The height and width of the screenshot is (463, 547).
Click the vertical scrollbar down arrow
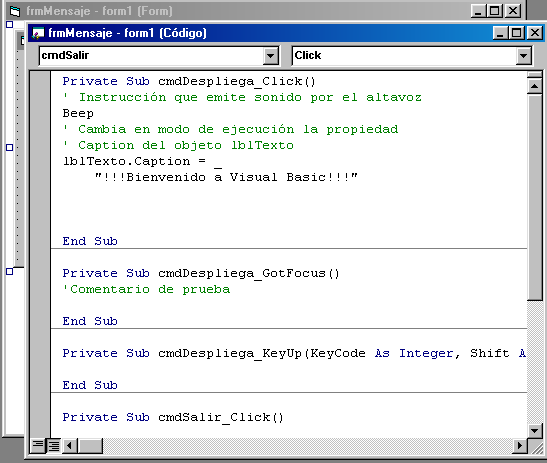(534, 431)
